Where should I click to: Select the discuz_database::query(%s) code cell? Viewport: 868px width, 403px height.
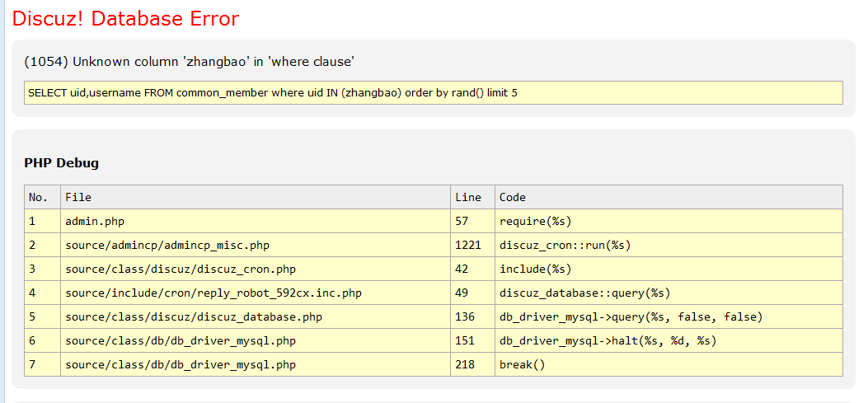[584, 293]
